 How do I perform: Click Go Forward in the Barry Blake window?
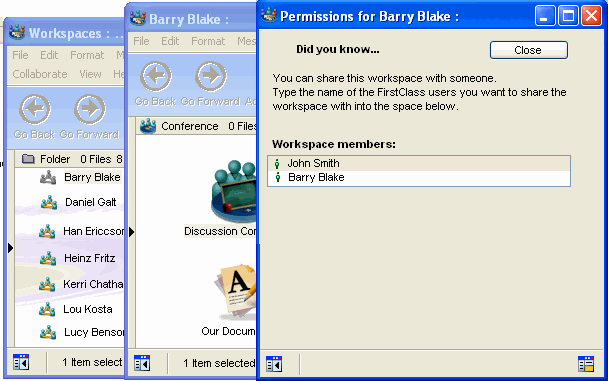pos(211,83)
